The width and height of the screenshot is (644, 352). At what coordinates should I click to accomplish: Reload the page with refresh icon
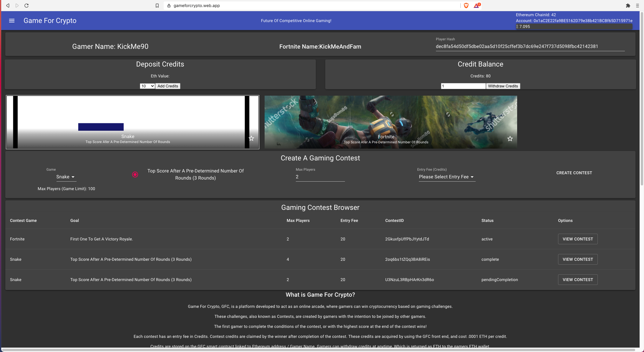[26, 6]
